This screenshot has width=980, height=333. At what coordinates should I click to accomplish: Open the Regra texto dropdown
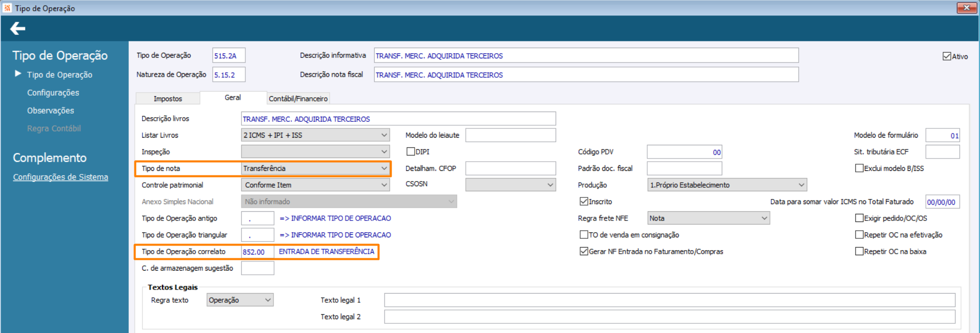240,300
